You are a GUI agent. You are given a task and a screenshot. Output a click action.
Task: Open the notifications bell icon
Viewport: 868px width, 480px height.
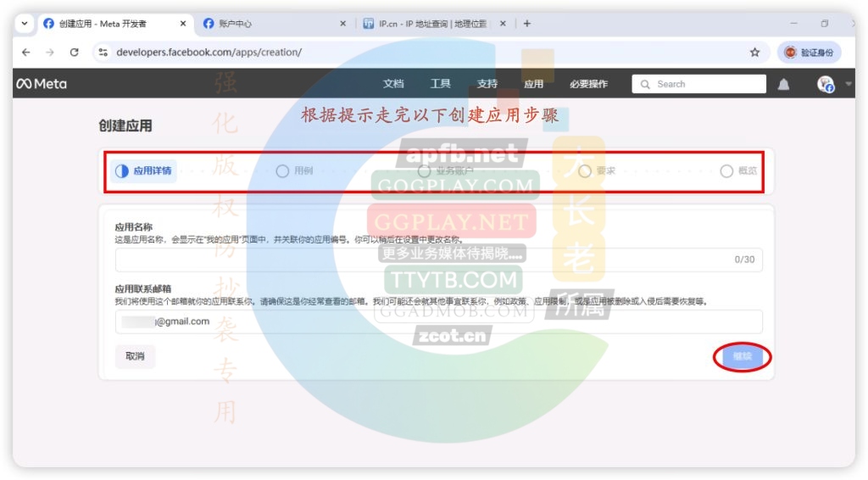[784, 84]
